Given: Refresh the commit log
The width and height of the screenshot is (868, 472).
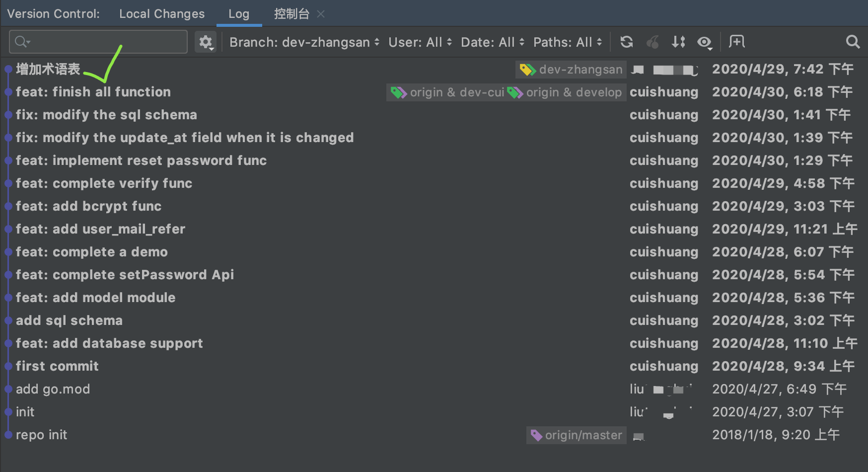Looking at the screenshot, I should (626, 42).
